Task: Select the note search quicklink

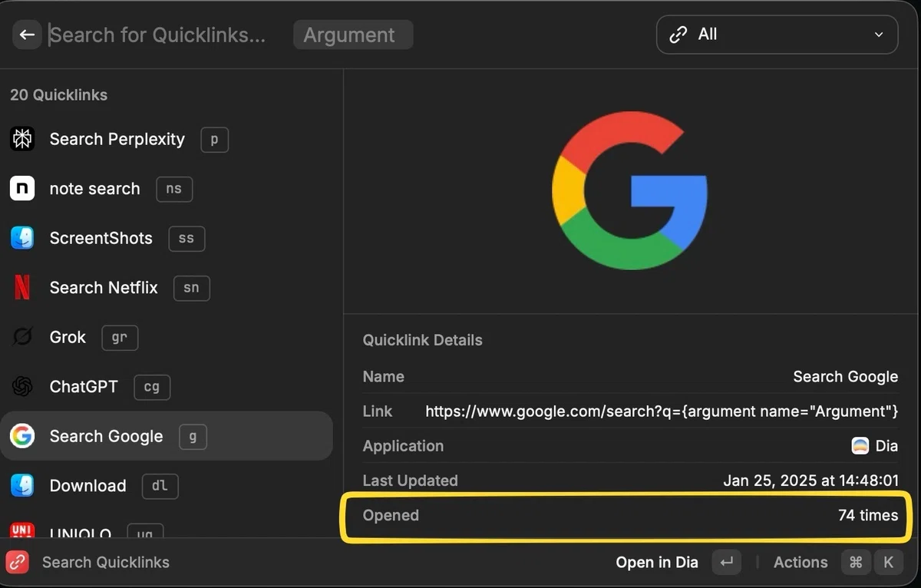Action: coord(167,189)
